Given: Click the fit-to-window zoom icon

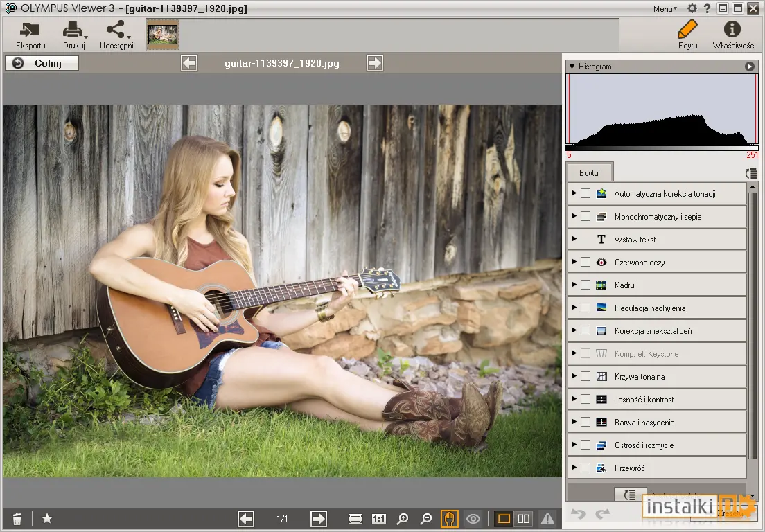Looking at the screenshot, I should click(355, 519).
